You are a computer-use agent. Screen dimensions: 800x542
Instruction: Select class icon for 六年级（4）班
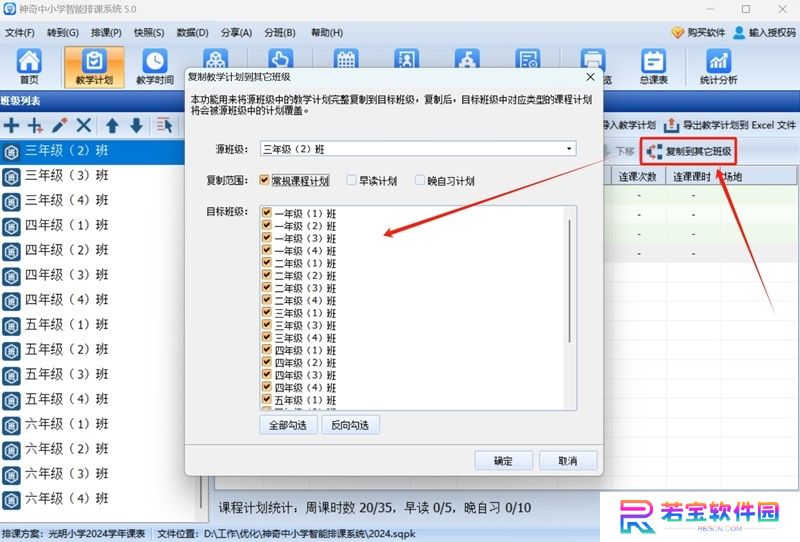click(11, 500)
